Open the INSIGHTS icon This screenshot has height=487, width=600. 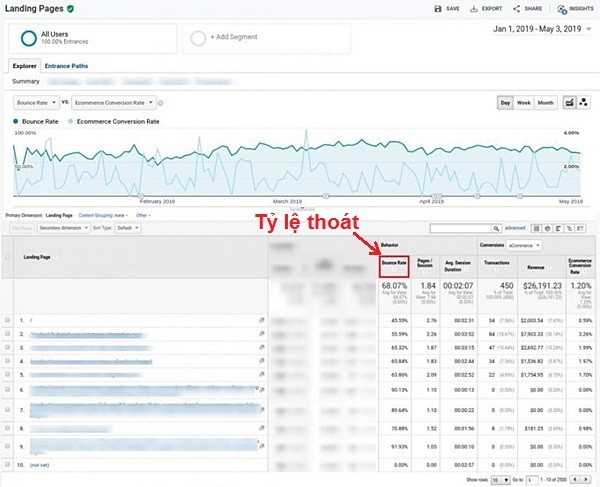pos(562,9)
